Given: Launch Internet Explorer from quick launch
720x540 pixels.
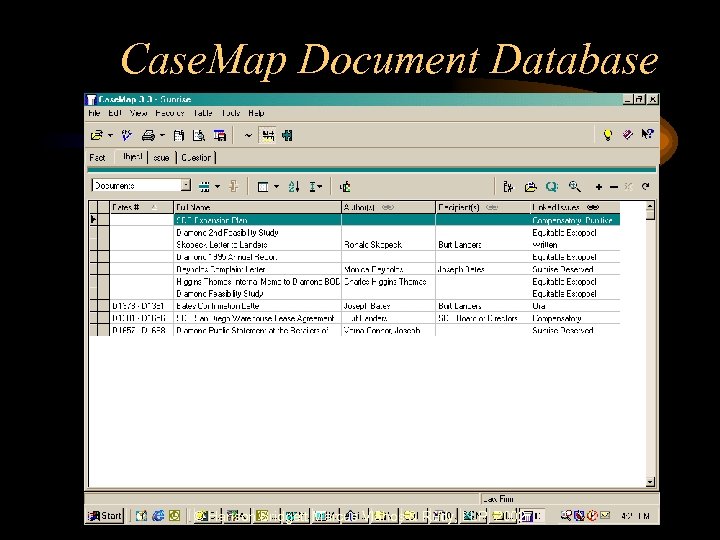Looking at the screenshot, I should [x=158, y=516].
